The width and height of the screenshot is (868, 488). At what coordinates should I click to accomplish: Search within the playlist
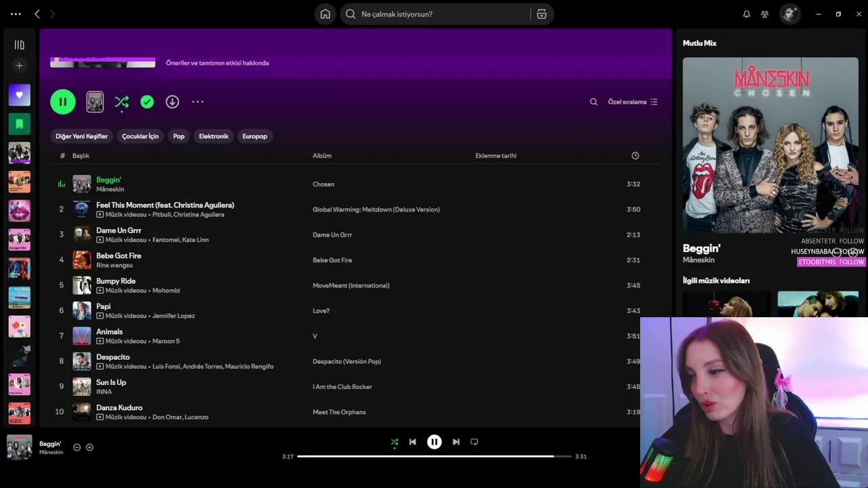point(593,102)
